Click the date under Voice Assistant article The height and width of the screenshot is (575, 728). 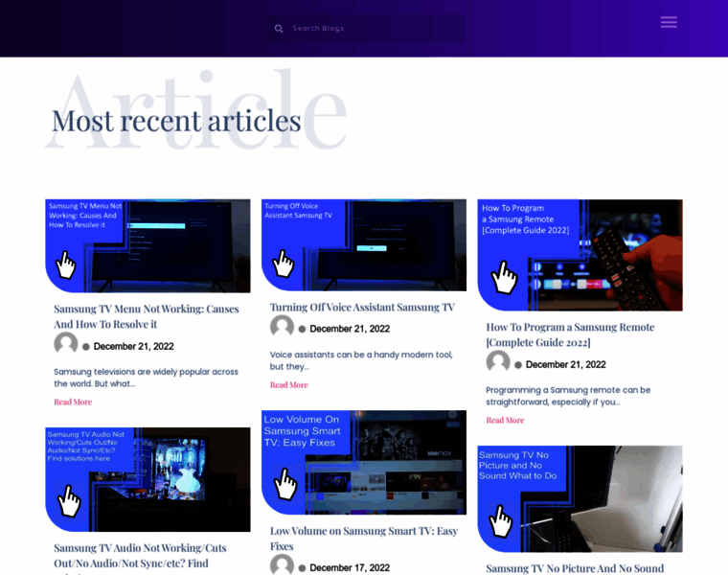coord(350,329)
